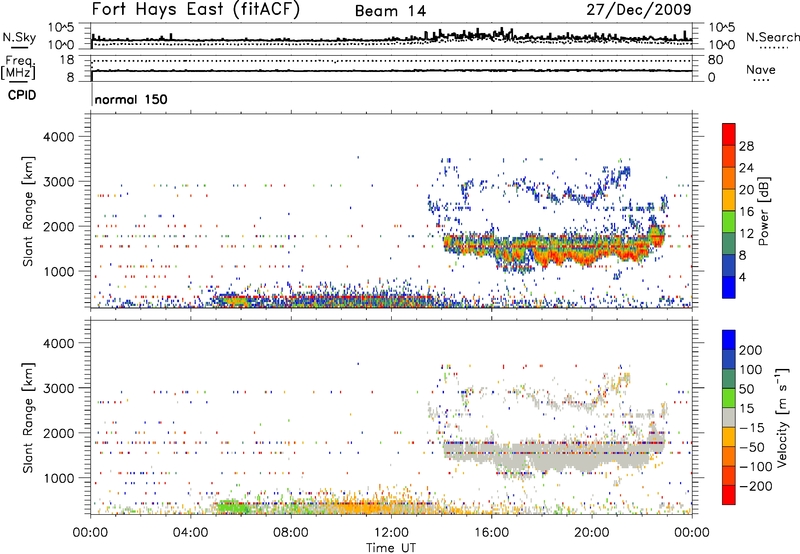Click the 'Slant Range [km]' label of power panel
This screenshot has width=800, height=554.
(x=29, y=211)
